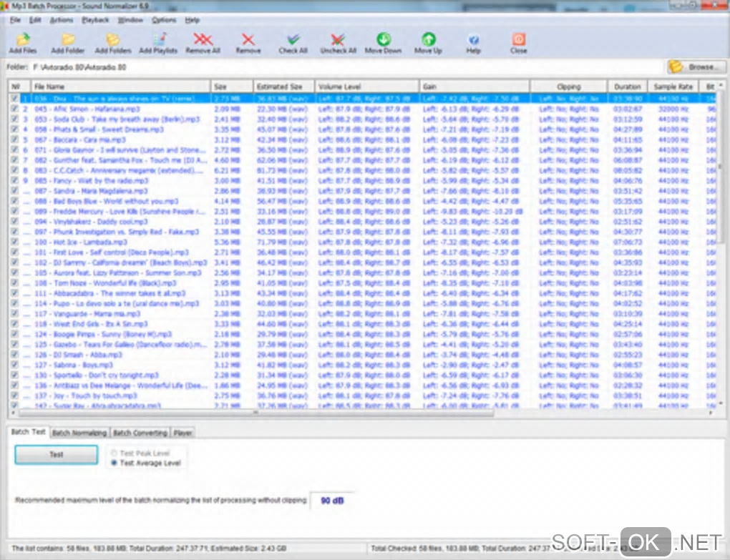
Task: Toggle checkbox for Fancy - Wait by the radio.mp3
Action: point(15,180)
